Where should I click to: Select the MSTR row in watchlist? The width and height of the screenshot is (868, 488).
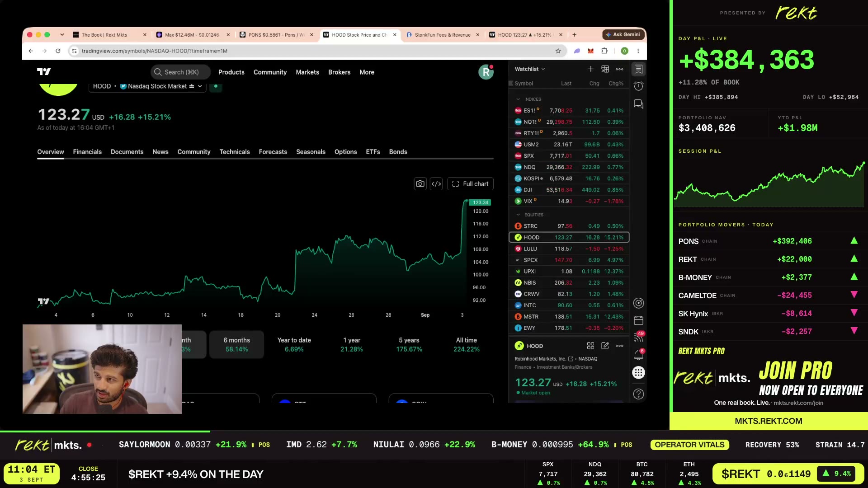click(x=569, y=317)
